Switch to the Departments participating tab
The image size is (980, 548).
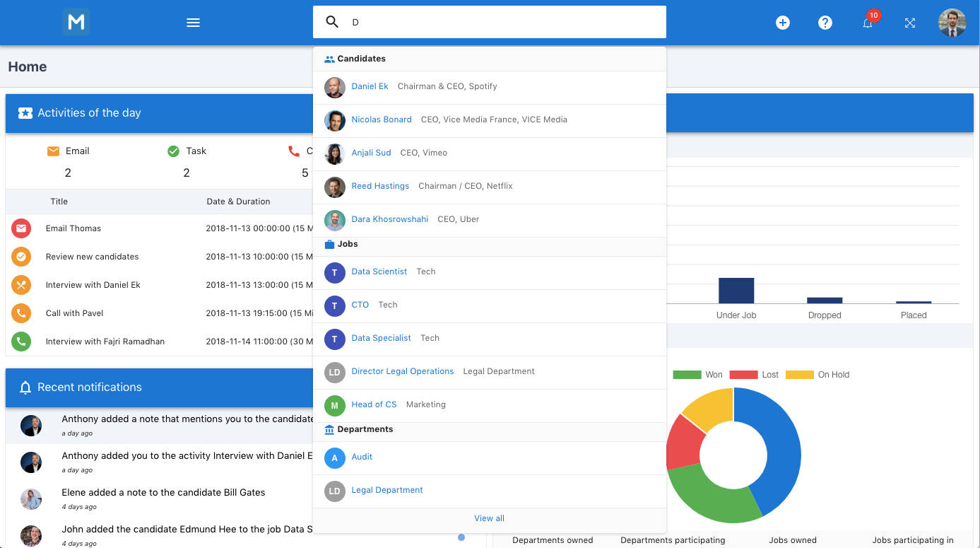672,540
